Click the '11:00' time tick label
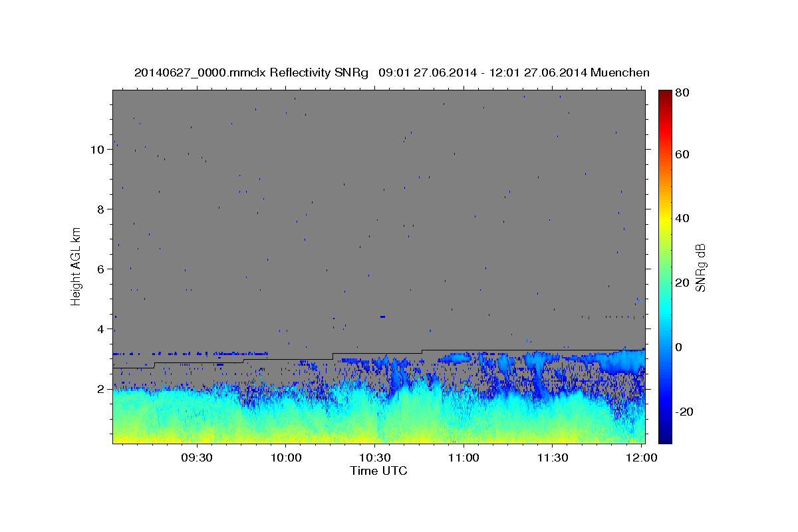 pyautogui.click(x=464, y=458)
